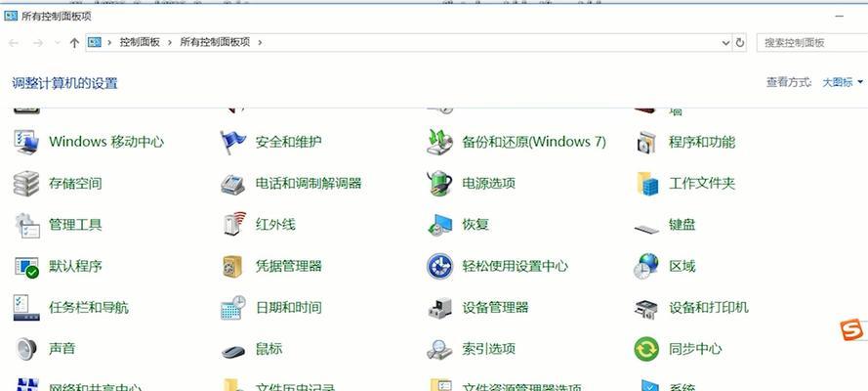
Task: Click the 程序和功能 icon
Action: tap(646, 142)
